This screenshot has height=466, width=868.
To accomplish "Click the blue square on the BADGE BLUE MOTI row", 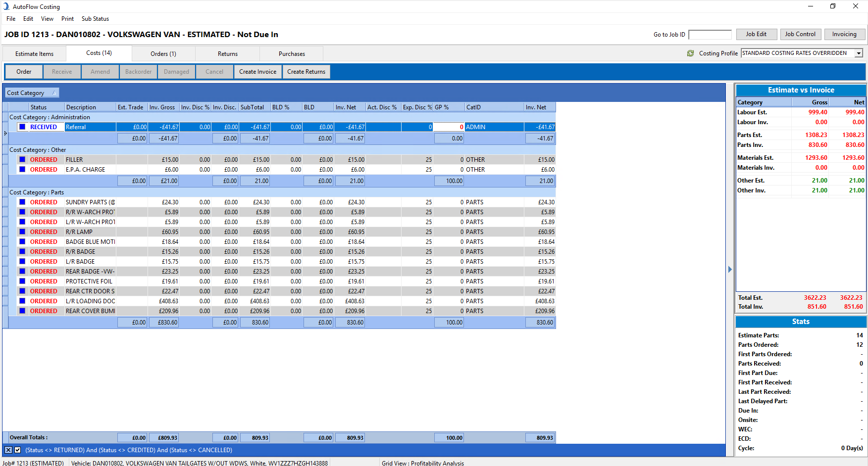I will click(22, 242).
